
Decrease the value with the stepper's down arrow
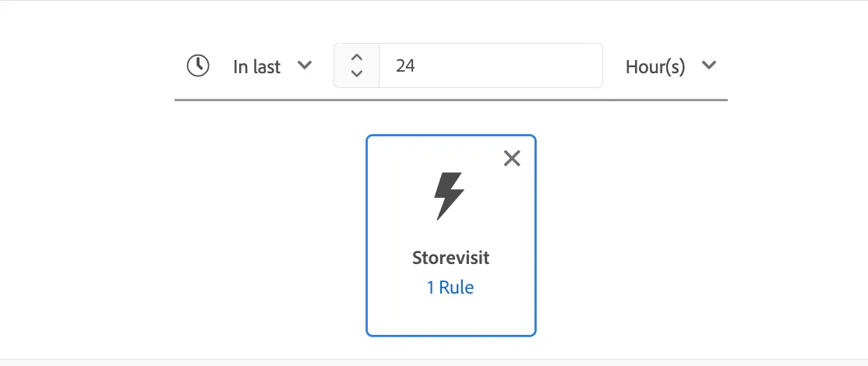(357, 73)
